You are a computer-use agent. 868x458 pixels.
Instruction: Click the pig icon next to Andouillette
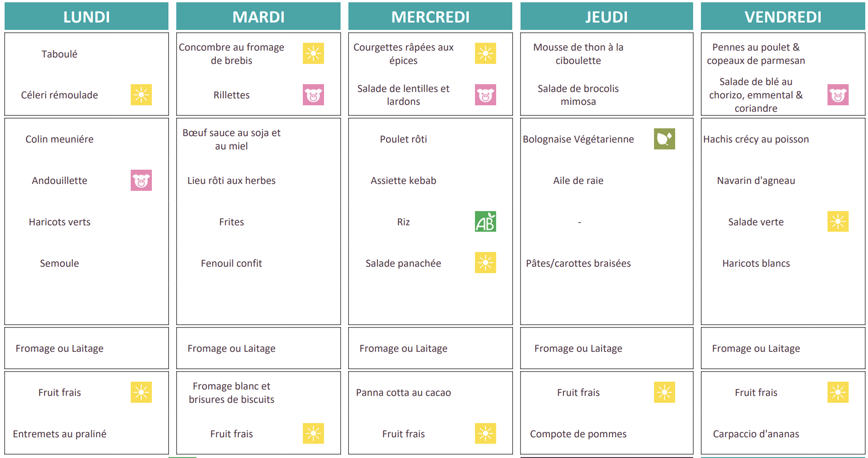click(141, 180)
